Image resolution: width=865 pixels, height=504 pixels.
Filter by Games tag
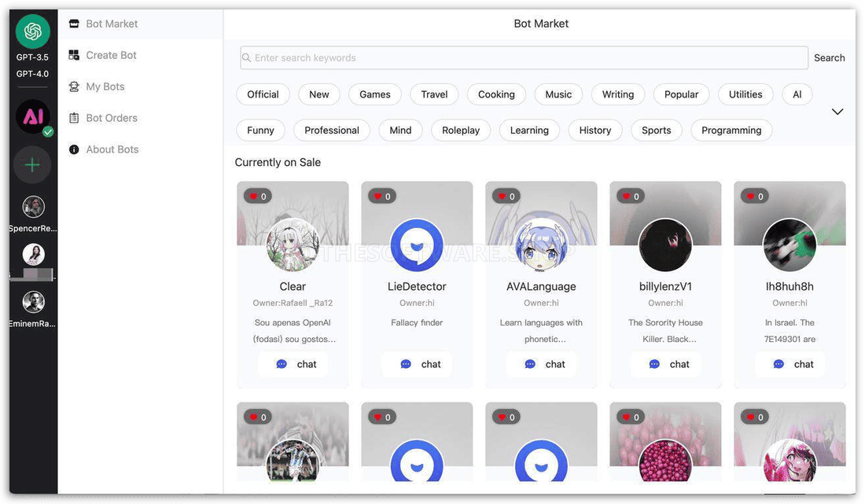tap(374, 94)
